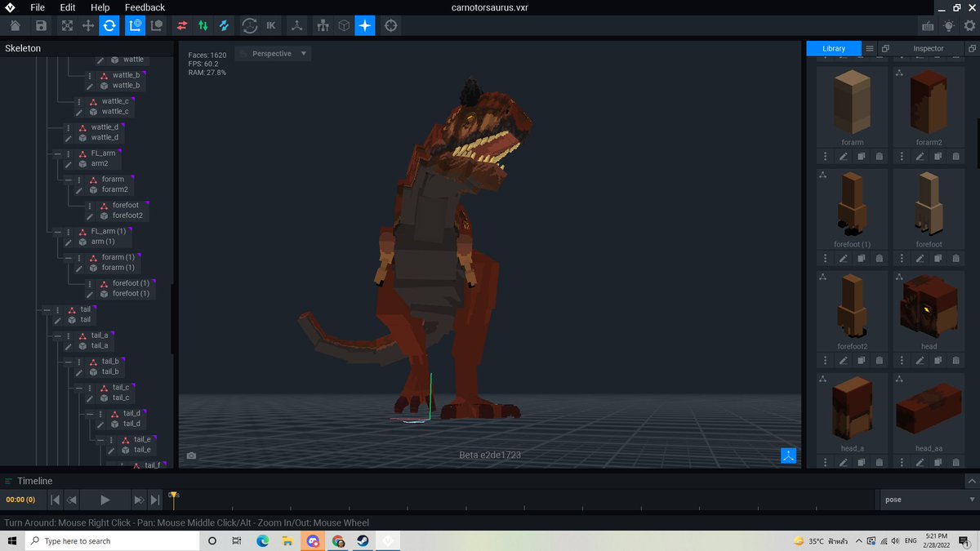
Task: Collapse the tail_d bone branch
Action: (90, 414)
